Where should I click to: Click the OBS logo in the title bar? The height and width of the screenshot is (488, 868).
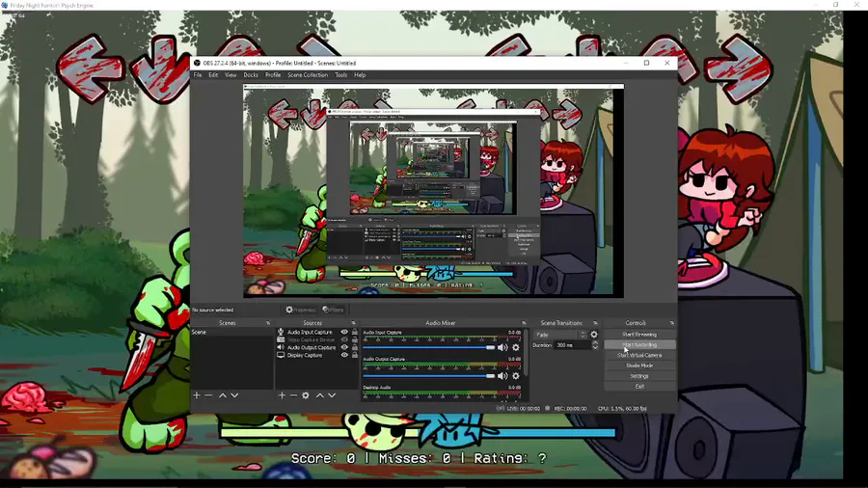[x=197, y=63]
